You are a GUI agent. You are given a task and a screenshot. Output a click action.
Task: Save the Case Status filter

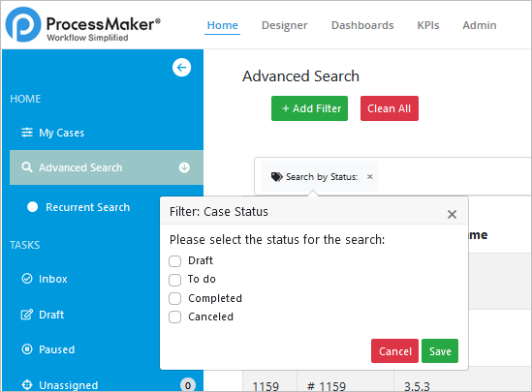[x=440, y=351]
